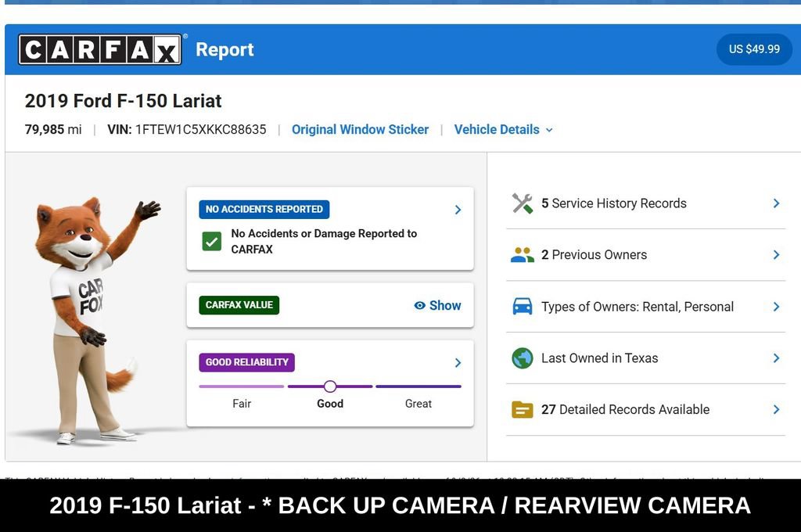Click the Good reliability label
The height and width of the screenshot is (532, 801).
(330, 404)
